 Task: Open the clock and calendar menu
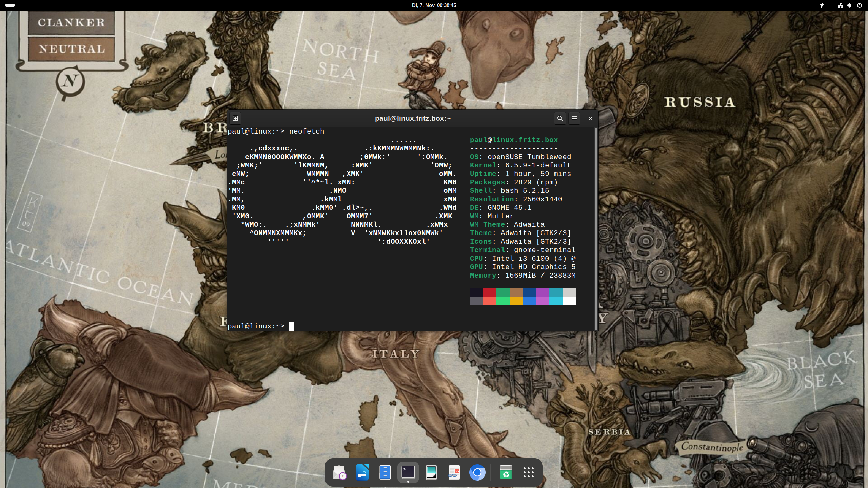434,5
